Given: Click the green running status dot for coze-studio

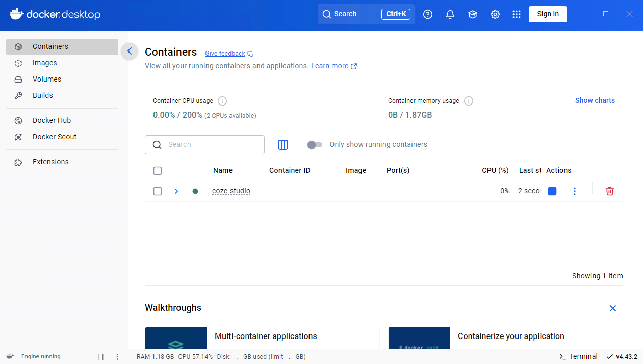Looking at the screenshot, I should pos(195,191).
